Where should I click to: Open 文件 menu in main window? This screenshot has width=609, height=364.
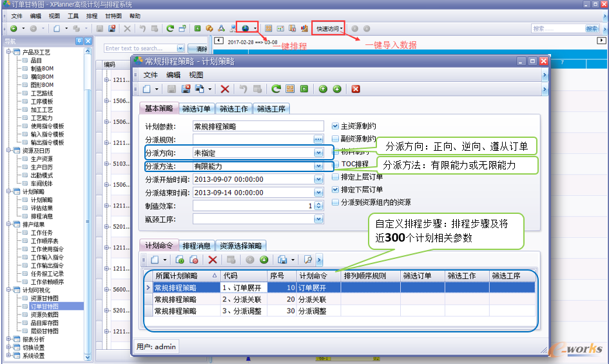(17, 16)
